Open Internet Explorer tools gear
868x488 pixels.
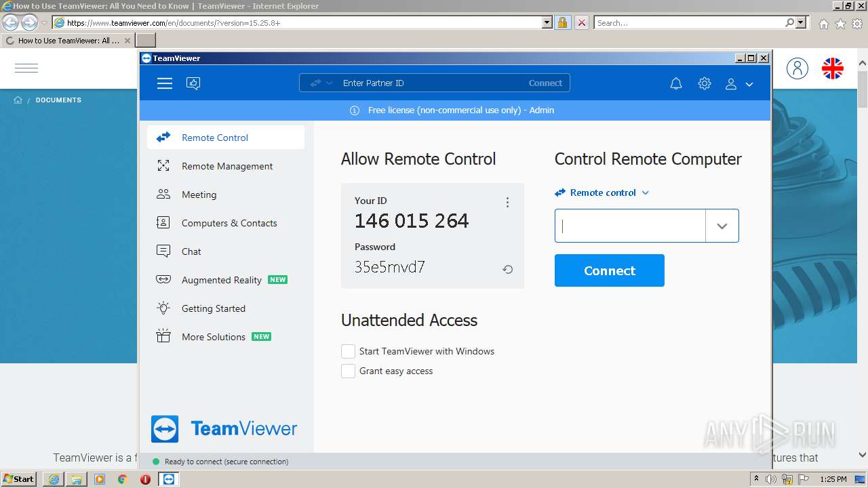click(x=857, y=24)
